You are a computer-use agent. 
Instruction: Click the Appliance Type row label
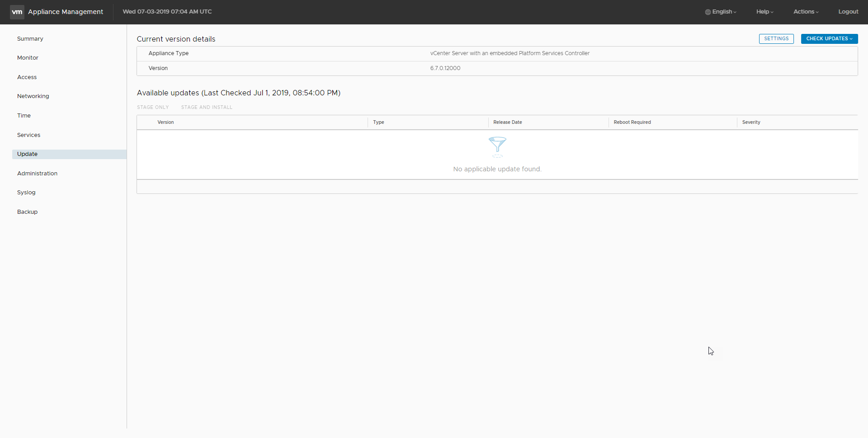169,53
